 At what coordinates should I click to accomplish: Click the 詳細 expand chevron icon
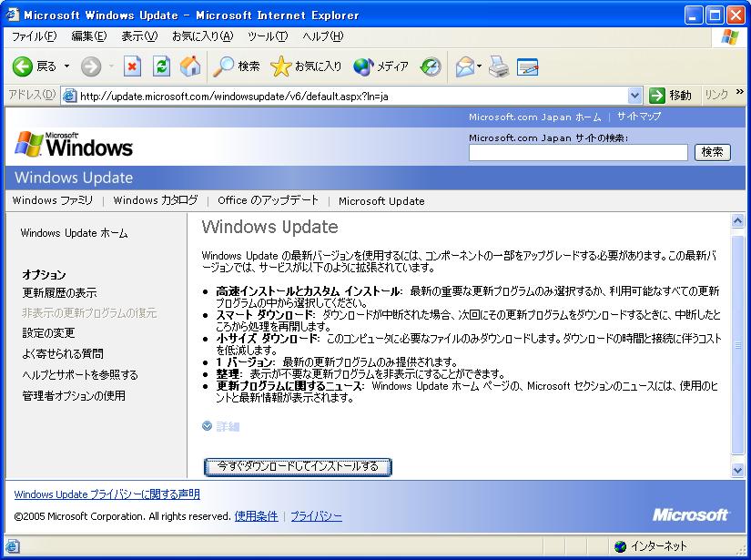tap(207, 426)
